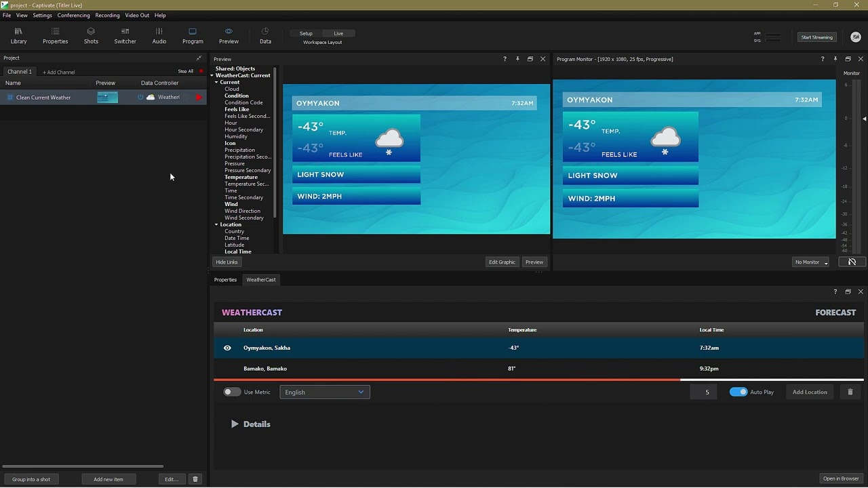Click the Start Streaming button

click(816, 37)
